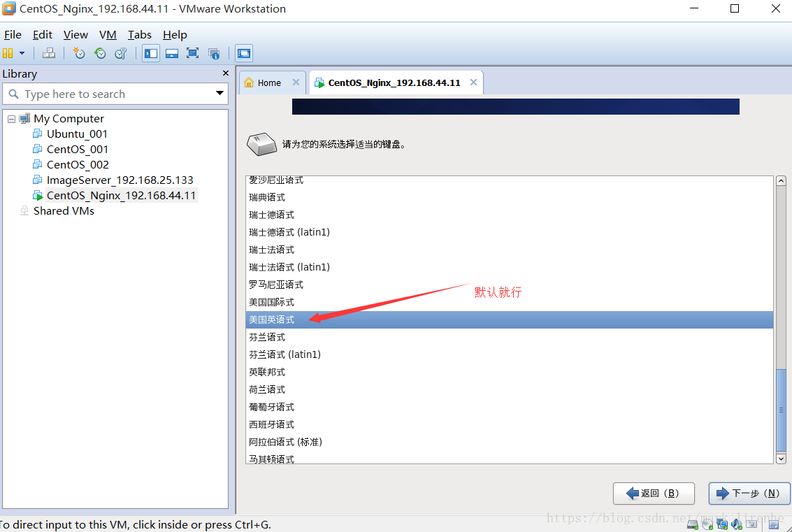
Task: Select 芬兰语式 keyboard layout
Action: click(509, 337)
